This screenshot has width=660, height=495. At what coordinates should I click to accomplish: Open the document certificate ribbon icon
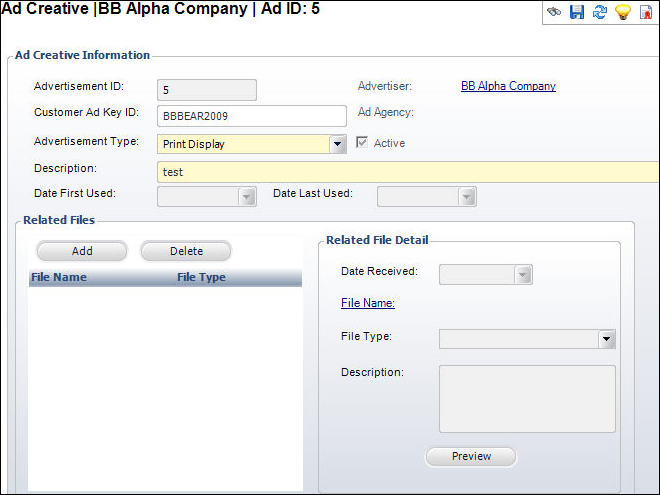646,12
